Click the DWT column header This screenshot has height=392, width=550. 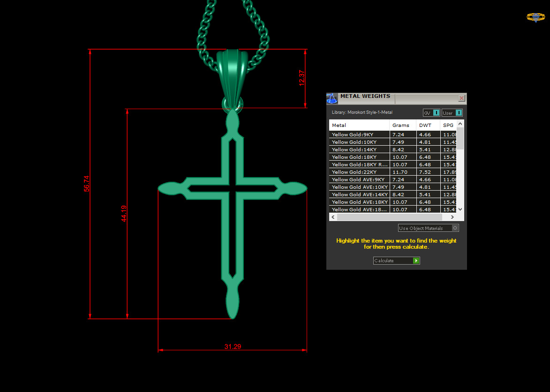[x=428, y=125]
